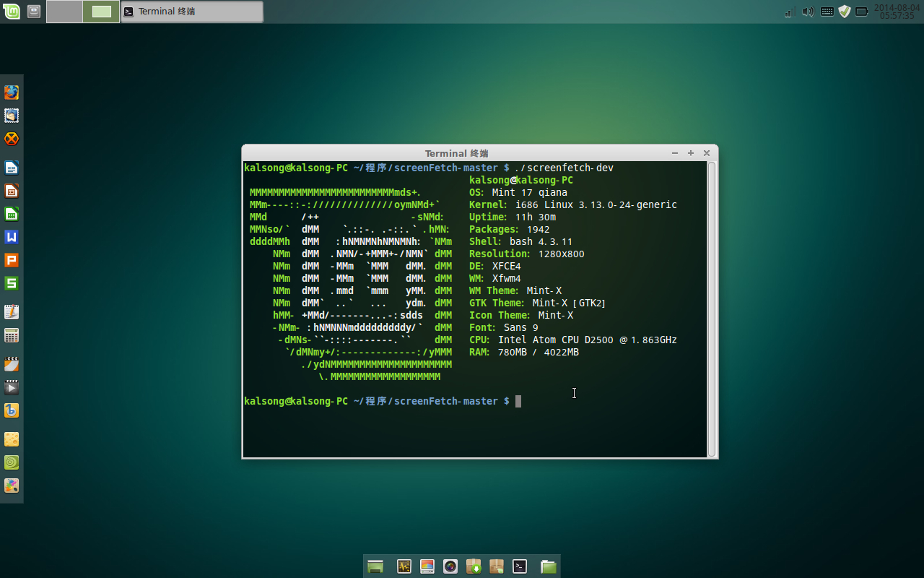This screenshot has height=578, width=924.
Task: Click the volume speaker tray icon
Action: [808, 12]
